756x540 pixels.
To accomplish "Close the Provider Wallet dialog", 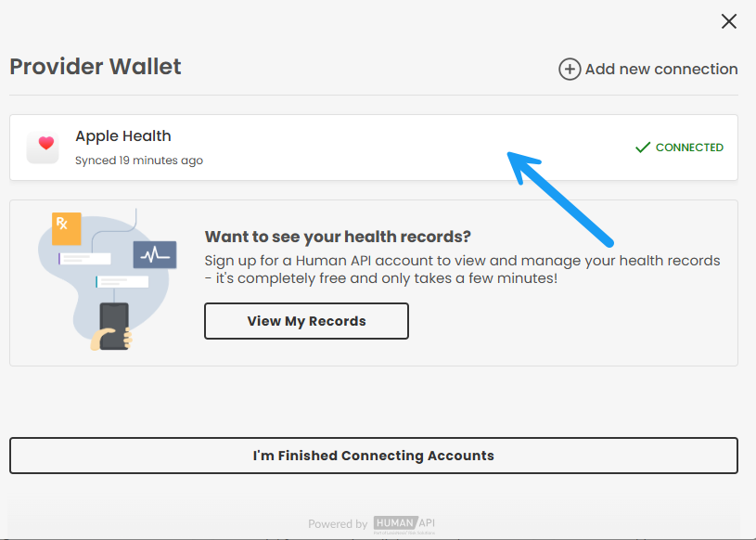I will pos(728,21).
